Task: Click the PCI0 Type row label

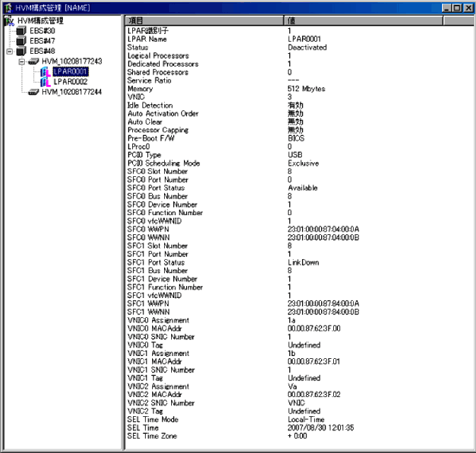Action: point(144,155)
